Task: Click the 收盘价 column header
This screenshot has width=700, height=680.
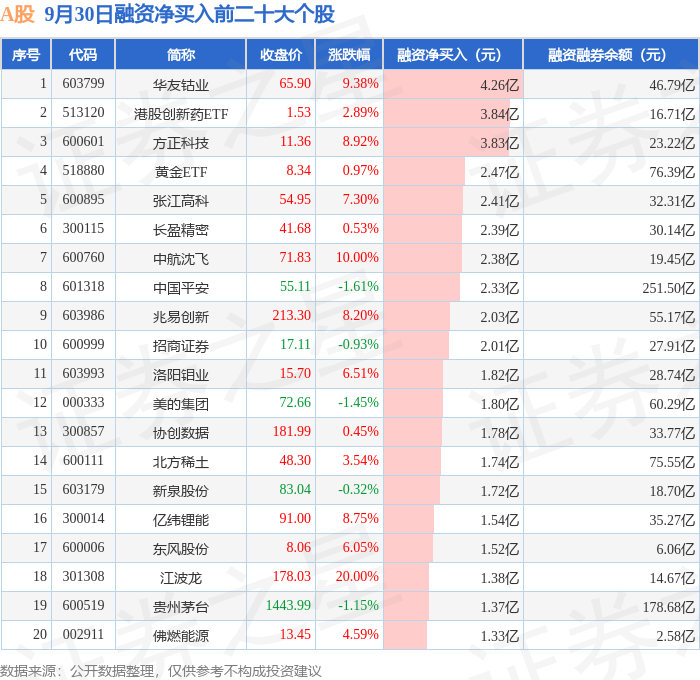Action: click(x=281, y=54)
